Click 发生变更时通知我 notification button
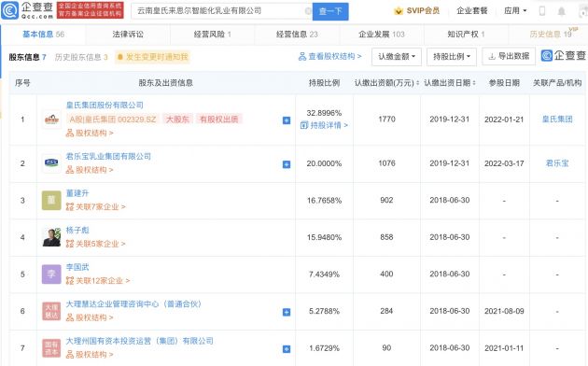 click(x=153, y=57)
